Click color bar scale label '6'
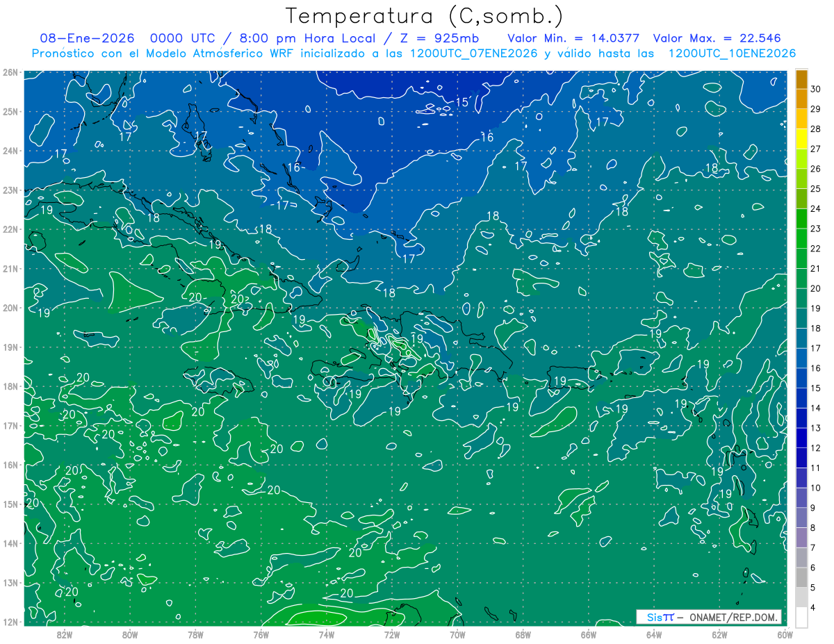Image resolution: width=834 pixels, height=644 pixels. coord(814,568)
